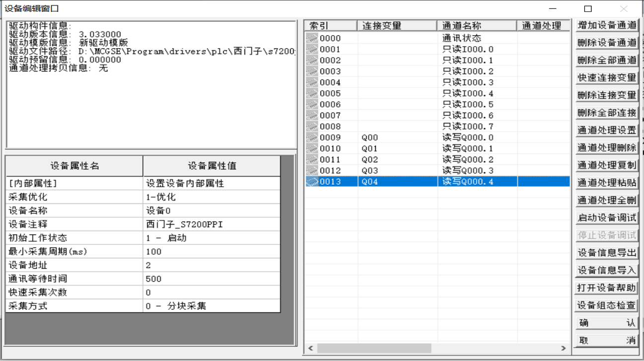644x361 pixels.
Task: Select the 1-优化 value for 采集优化
Action: pyautogui.click(x=212, y=197)
